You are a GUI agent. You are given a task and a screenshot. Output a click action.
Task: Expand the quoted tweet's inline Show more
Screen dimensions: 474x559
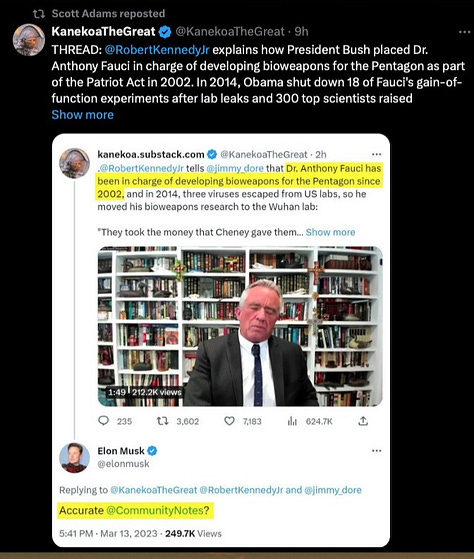pyautogui.click(x=330, y=232)
